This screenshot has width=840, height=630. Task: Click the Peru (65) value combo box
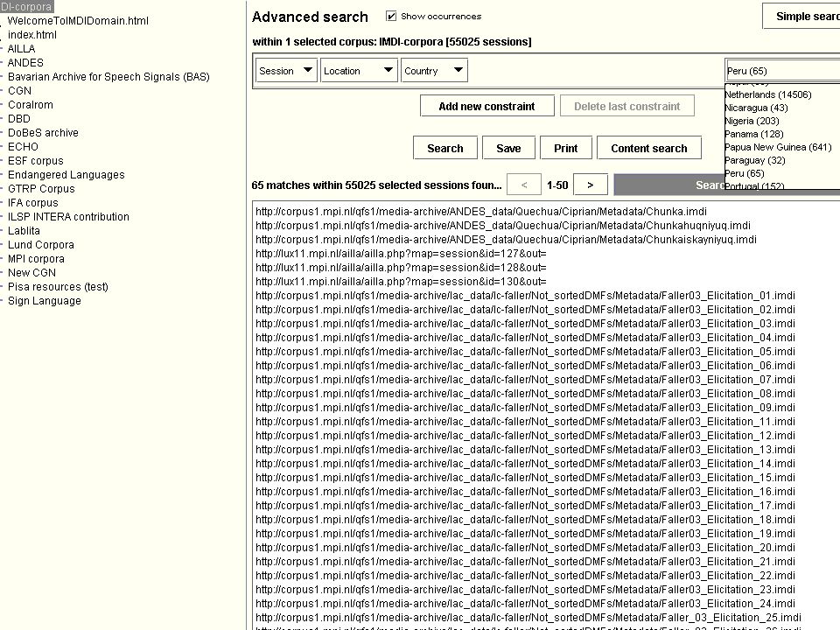[782, 71]
